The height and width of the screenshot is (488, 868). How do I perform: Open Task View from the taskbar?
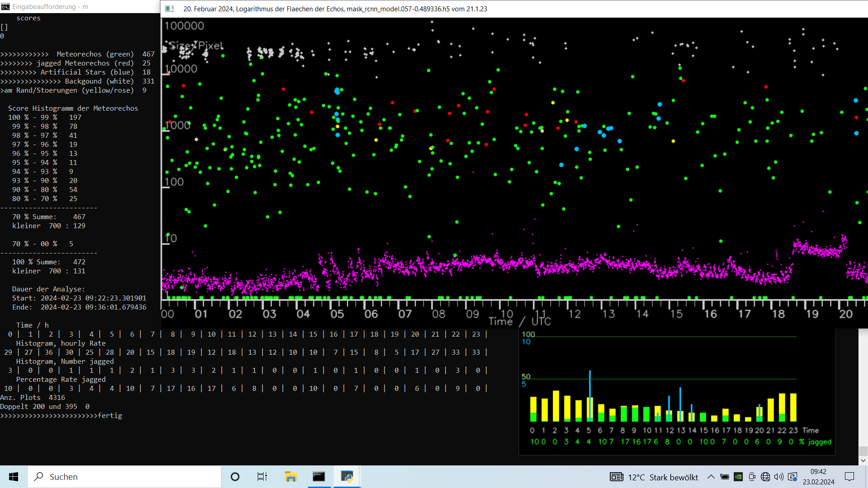pyautogui.click(x=262, y=477)
